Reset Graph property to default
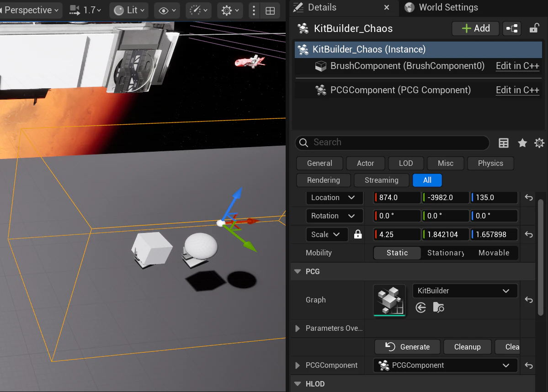The width and height of the screenshot is (548, 392). tap(529, 300)
